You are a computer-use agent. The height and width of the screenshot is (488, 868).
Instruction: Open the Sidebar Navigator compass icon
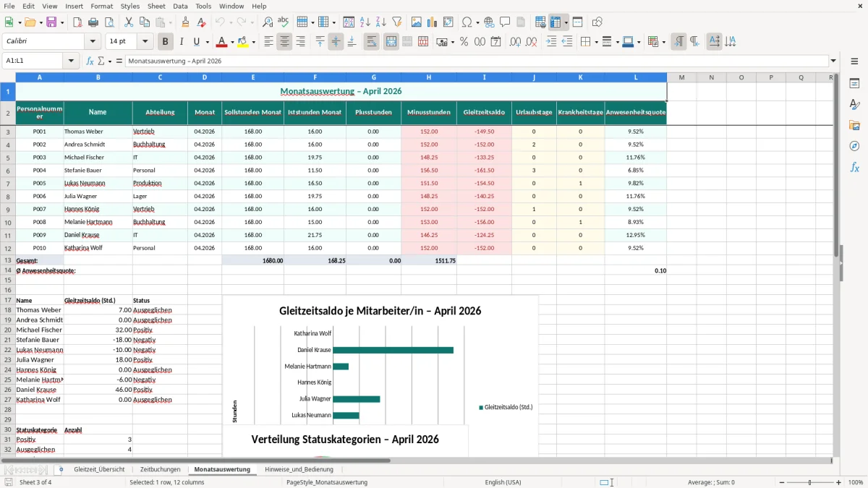click(x=854, y=146)
